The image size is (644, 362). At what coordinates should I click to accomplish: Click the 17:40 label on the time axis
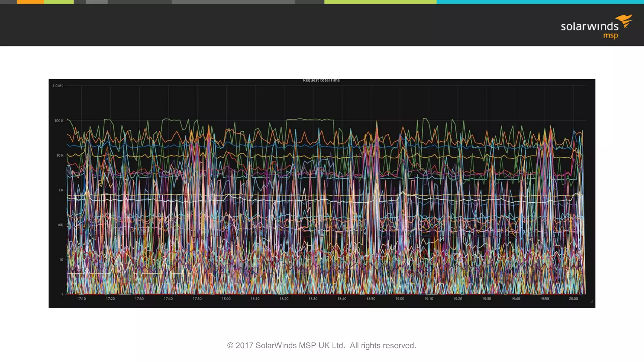[x=168, y=299]
